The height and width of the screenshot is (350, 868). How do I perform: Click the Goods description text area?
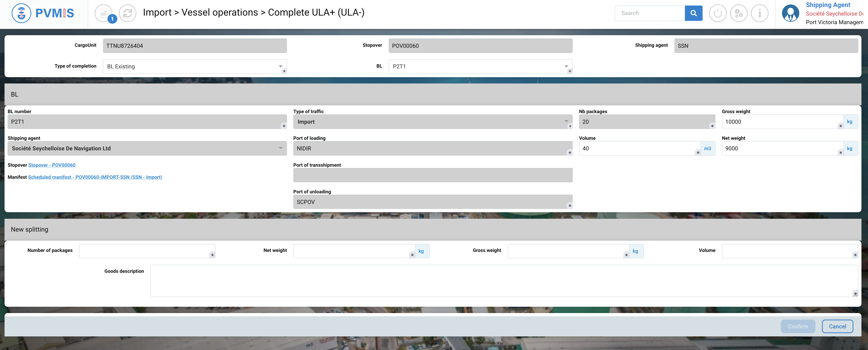point(503,281)
